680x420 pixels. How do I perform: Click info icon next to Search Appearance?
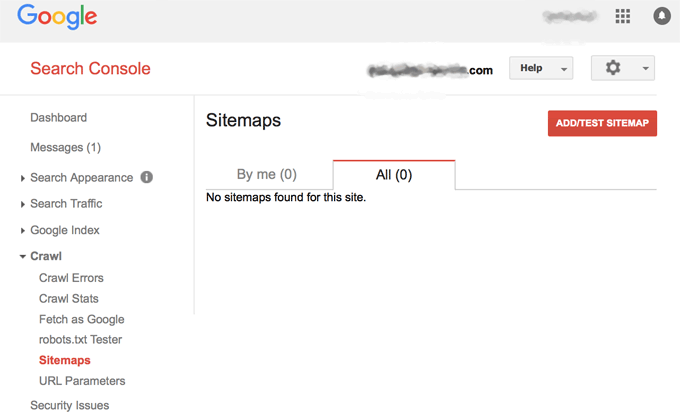point(147,177)
